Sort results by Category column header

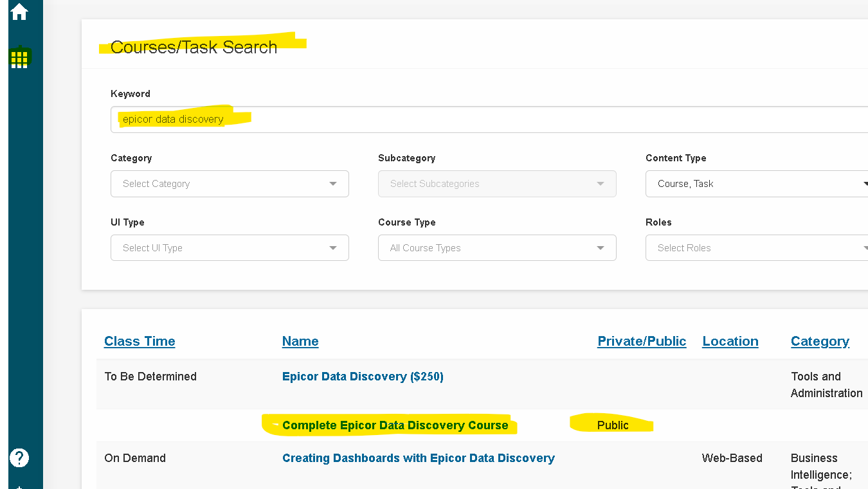tap(820, 341)
